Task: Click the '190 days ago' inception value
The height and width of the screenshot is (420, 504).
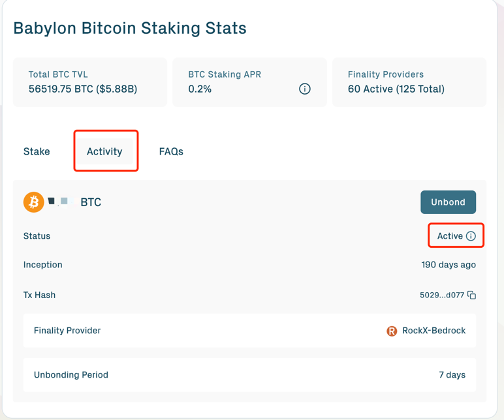Action: (x=449, y=265)
